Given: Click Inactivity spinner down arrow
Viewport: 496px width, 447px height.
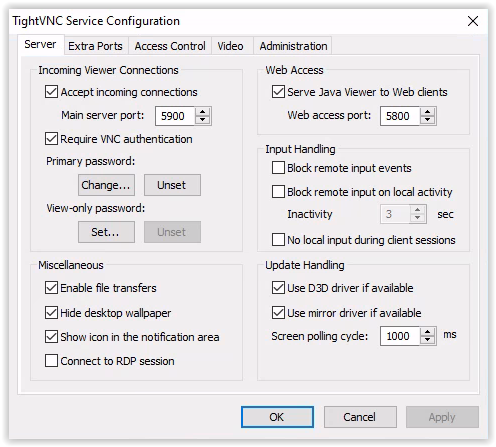Looking at the screenshot, I should (417, 218).
